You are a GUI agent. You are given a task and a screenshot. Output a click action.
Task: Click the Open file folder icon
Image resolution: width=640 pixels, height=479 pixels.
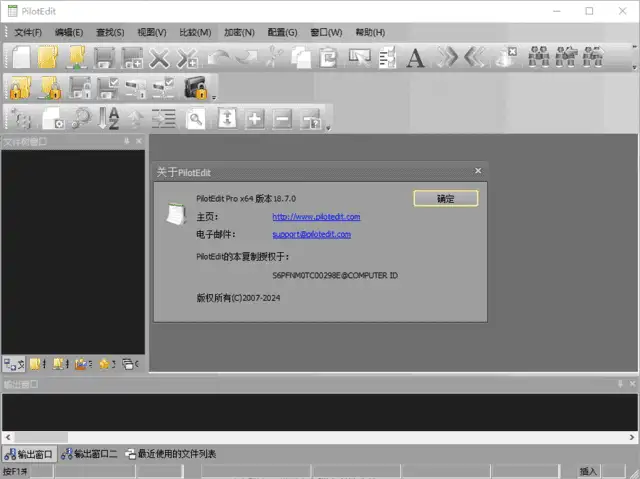click(48, 57)
